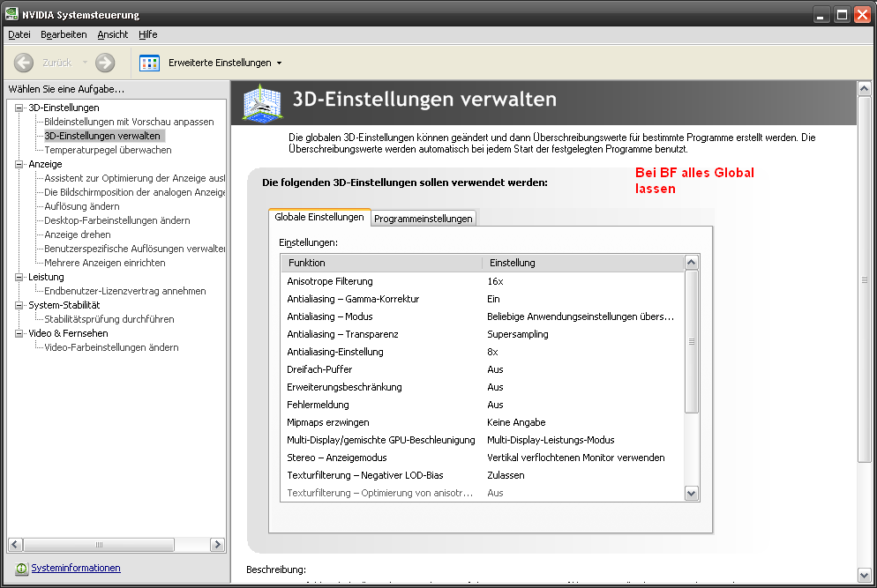Click the settings list vertical scrollbar thumb

(692, 341)
